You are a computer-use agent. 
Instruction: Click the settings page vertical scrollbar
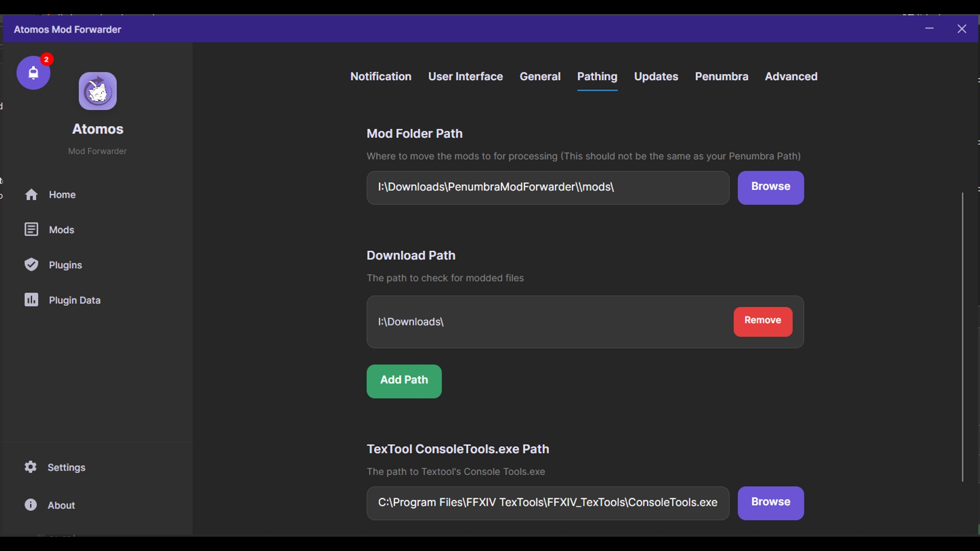pyautogui.click(x=963, y=337)
